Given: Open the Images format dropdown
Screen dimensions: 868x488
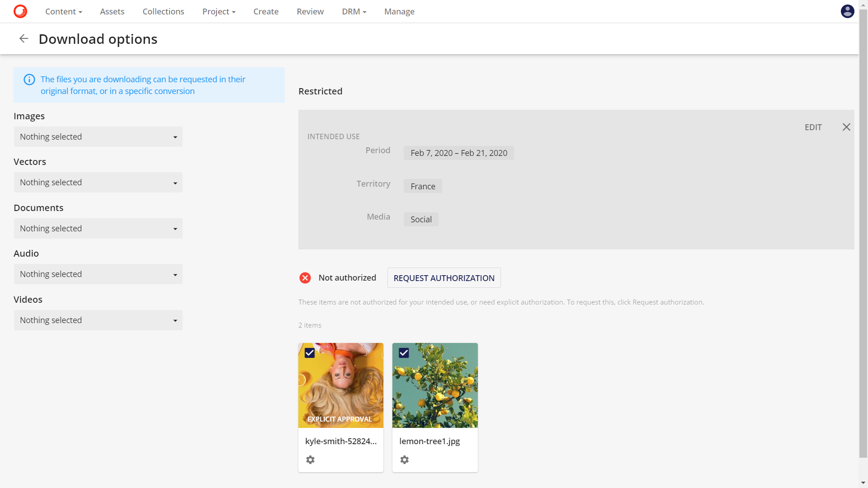Looking at the screenshot, I should tap(98, 136).
